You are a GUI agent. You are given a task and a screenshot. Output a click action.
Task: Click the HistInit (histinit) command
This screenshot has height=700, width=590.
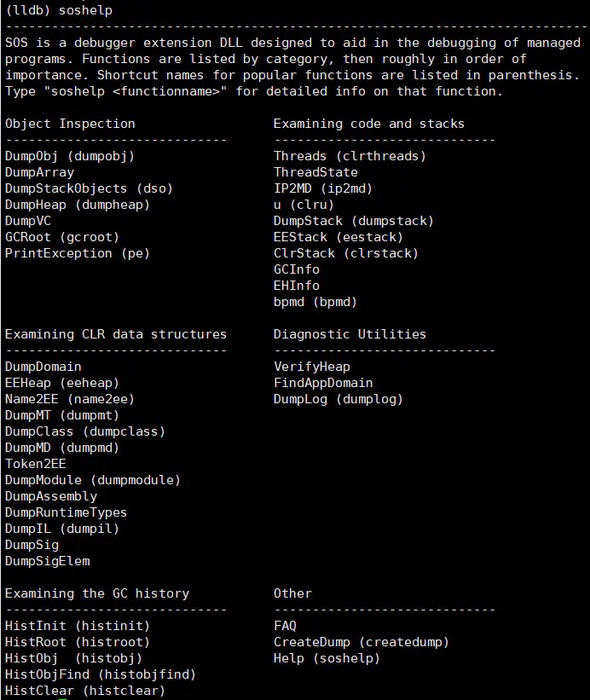click(x=78, y=626)
